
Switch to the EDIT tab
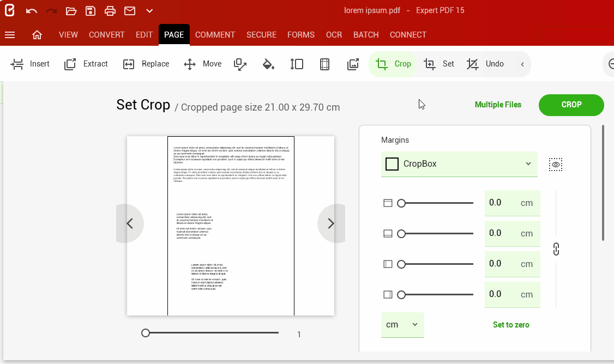(144, 35)
